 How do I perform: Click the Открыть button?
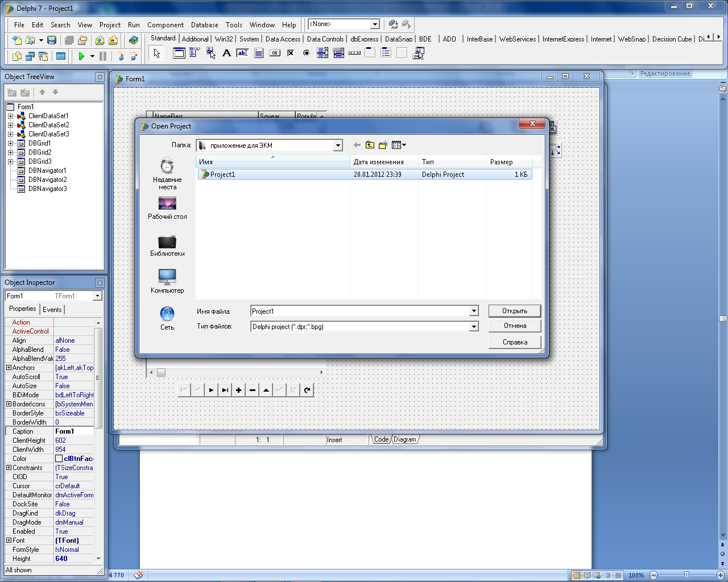(x=515, y=311)
